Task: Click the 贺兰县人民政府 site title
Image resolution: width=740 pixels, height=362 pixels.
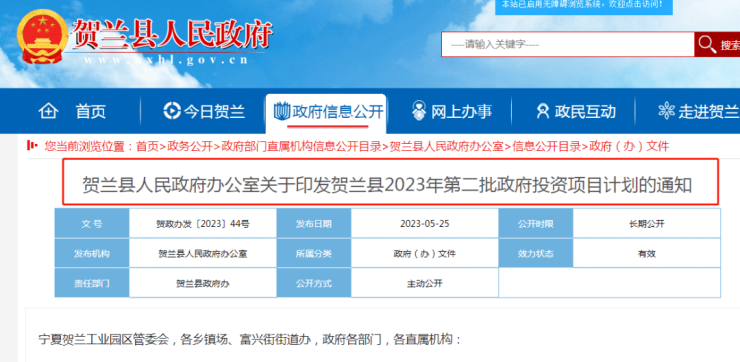Action: [x=172, y=34]
